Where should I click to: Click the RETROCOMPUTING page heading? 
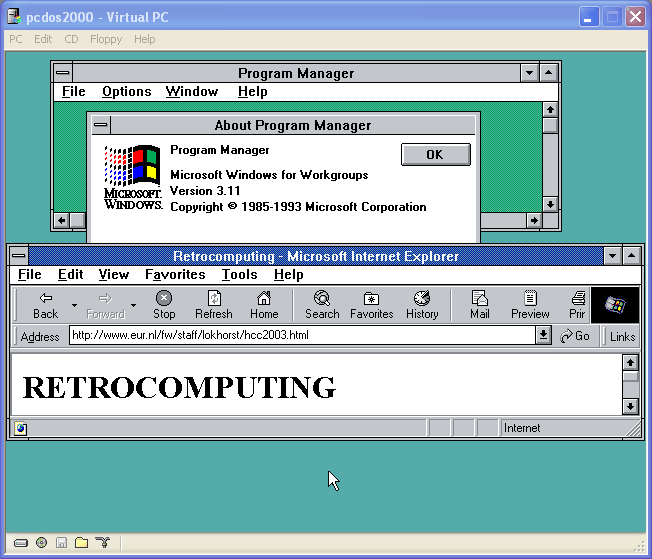(179, 387)
